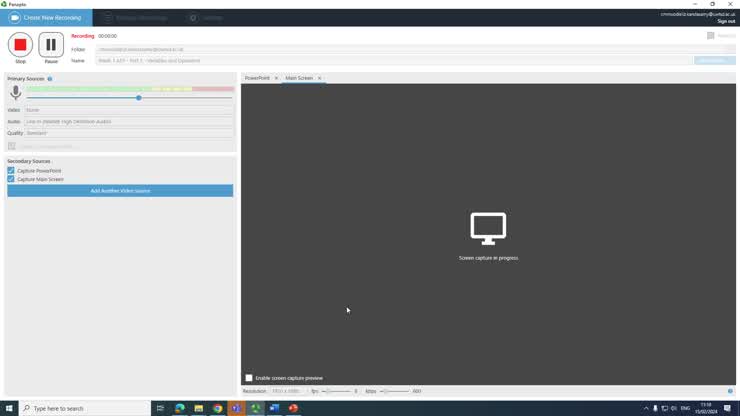Screen dimensions: 740x416
Task: Switch to the PowerPoint tab
Action: (x=257, y=78)
